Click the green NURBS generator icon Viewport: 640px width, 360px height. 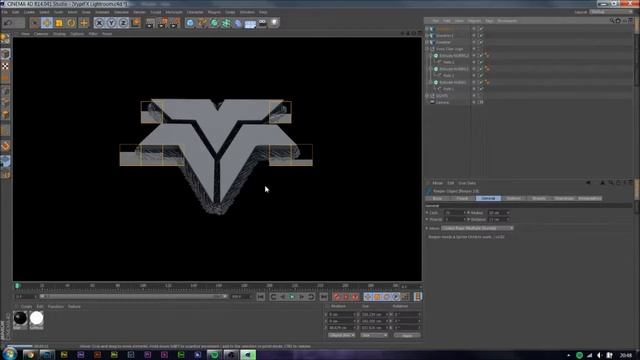coord(214,23)
